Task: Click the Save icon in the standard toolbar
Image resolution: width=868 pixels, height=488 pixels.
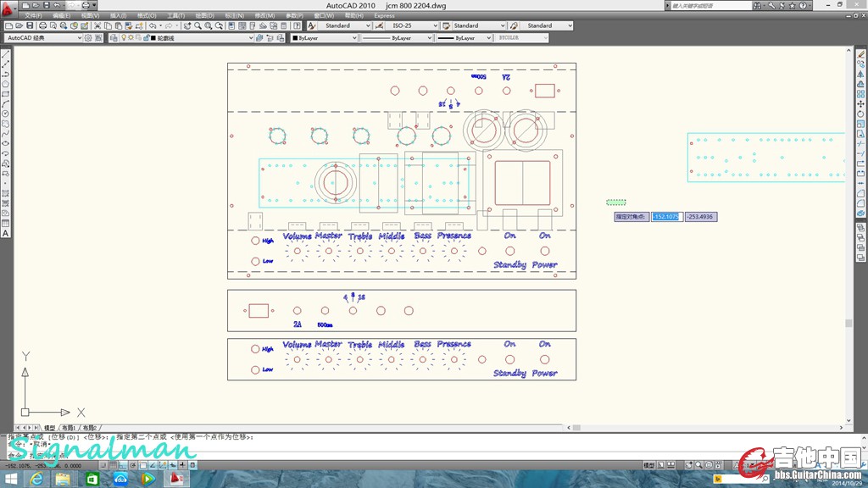Action: point(31,26)
